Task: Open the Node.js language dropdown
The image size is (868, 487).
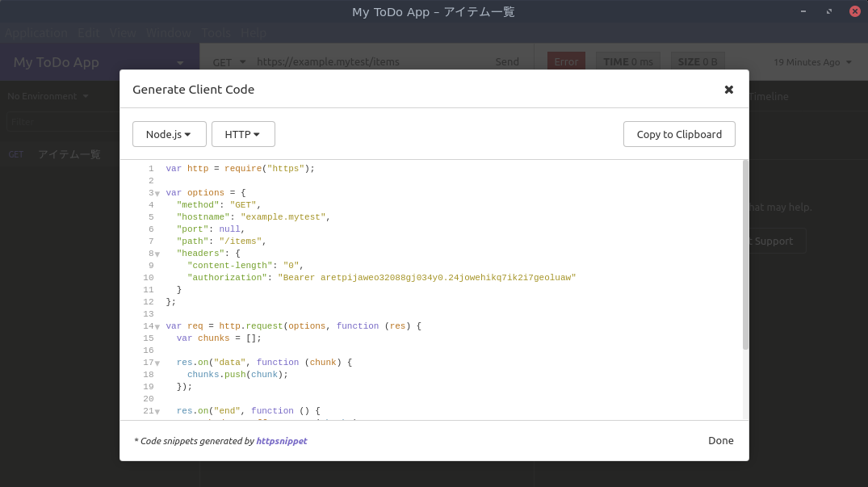Action: coord(169,134)
